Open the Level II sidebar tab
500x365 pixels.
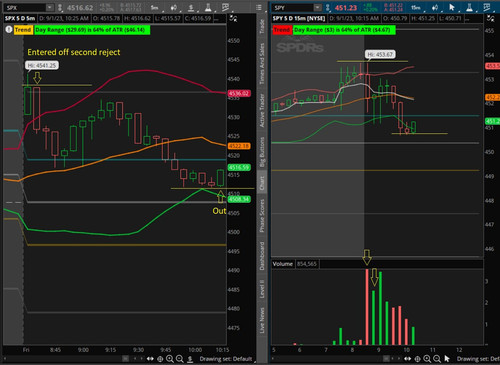pos(262,289)
